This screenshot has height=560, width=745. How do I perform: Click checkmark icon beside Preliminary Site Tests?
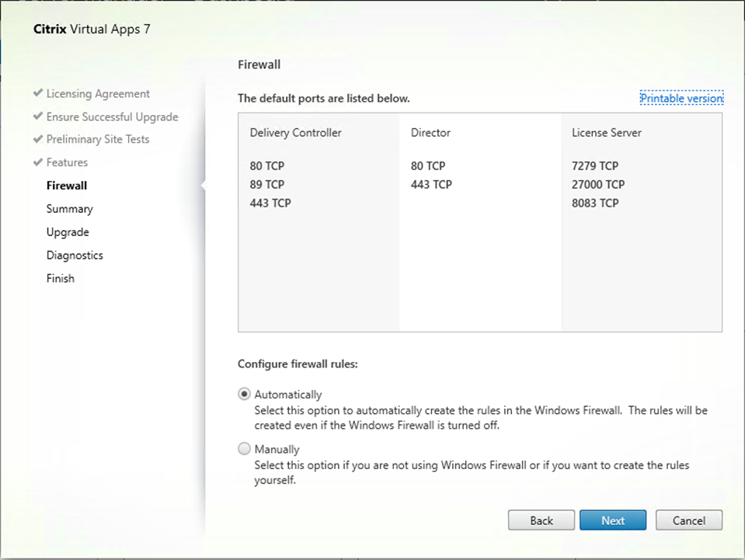click(38, 139)
